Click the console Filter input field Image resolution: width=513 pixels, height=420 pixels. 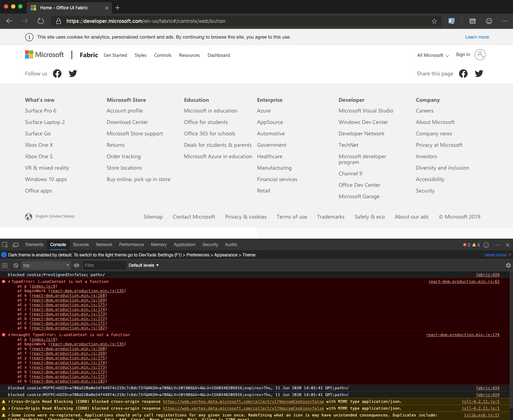[x=104, y=265]
